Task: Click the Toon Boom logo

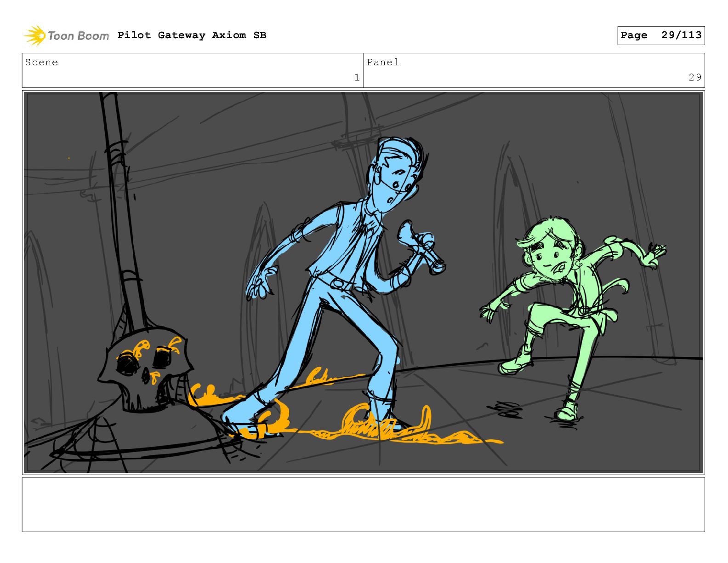Action: [x=67, y=35]
